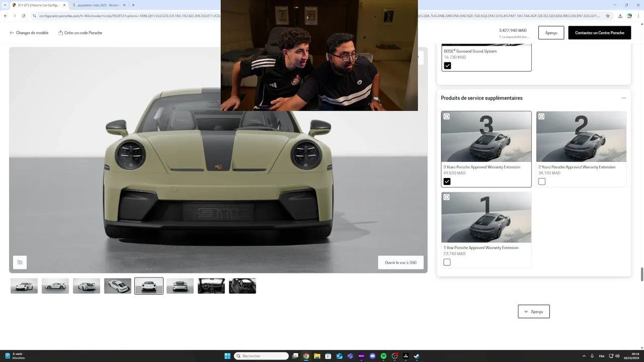Viewport: 644px width, 362px height.
Task: Click the browser address bar URL
Action: pyautogui.click(x=322, y=16)
